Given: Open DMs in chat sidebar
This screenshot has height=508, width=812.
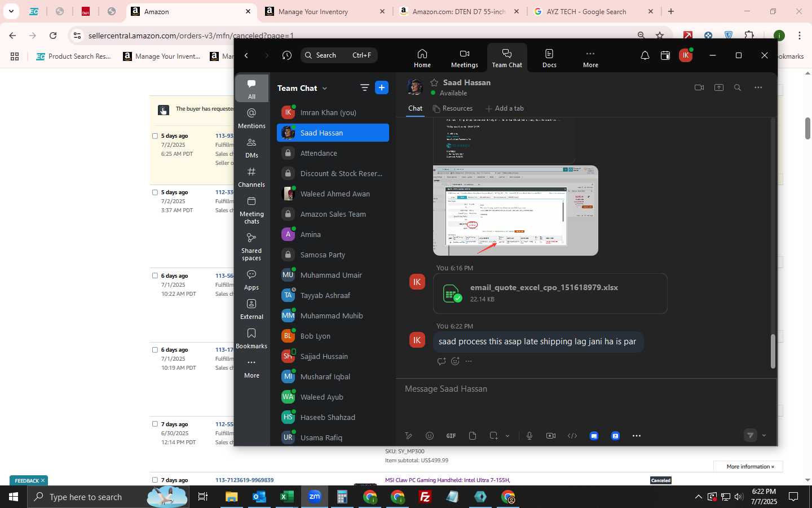Looking at the screenshot, I should [251, 148].
